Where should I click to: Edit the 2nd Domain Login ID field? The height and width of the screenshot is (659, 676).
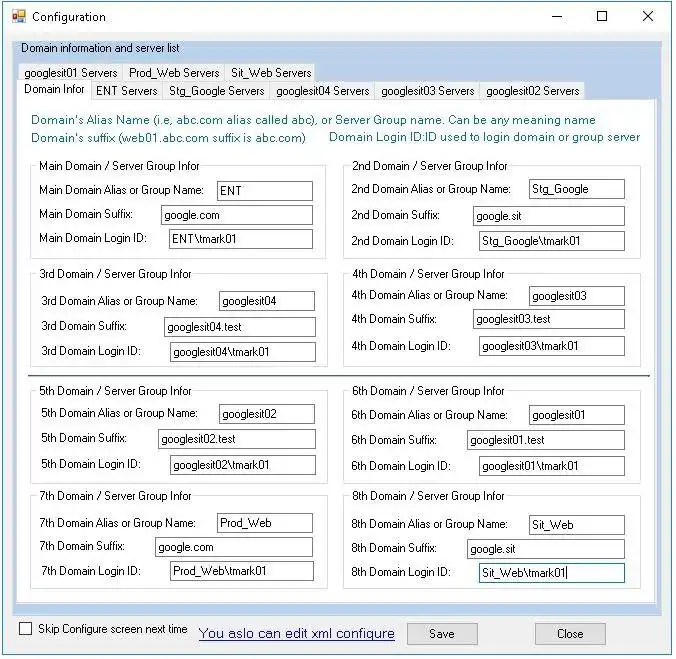(x=552, y=241)
